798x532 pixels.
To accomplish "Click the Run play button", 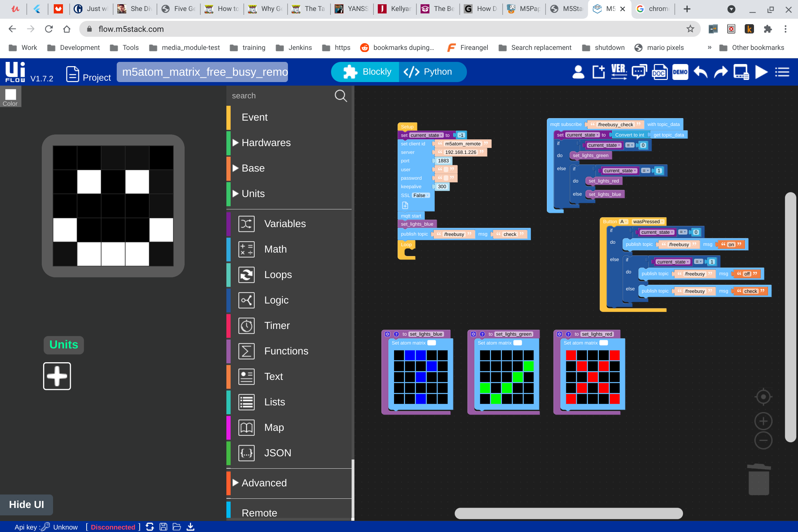I will (x=761, y=72).
